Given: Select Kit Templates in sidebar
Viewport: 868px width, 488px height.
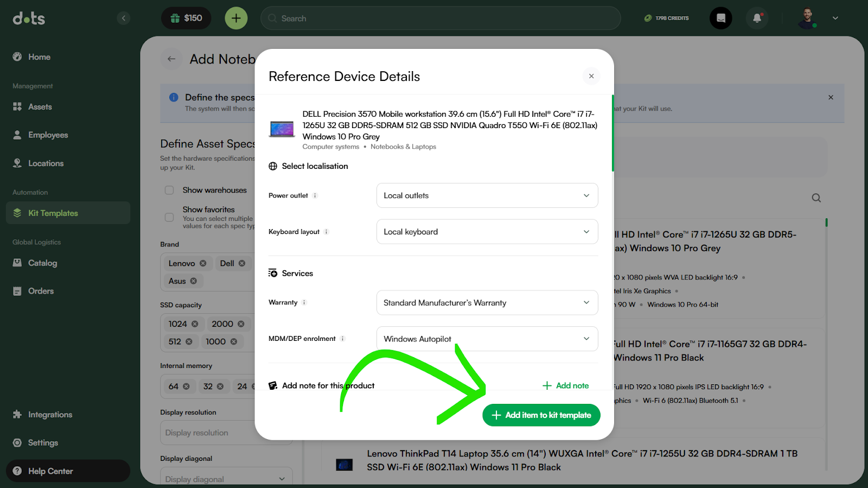Looking at the screenshot, I should tap(68, 213).
